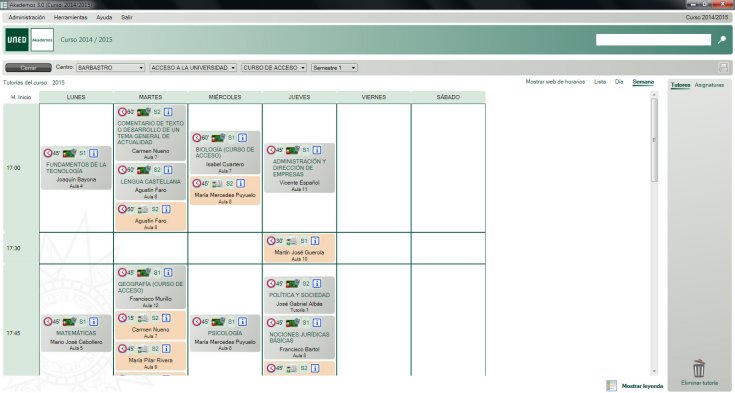Viewport: 735px width, 393px height.
Task: Click Carmen Nueno Aula 7 orange card
Action: pyautogui.click(x=150, y=325)
